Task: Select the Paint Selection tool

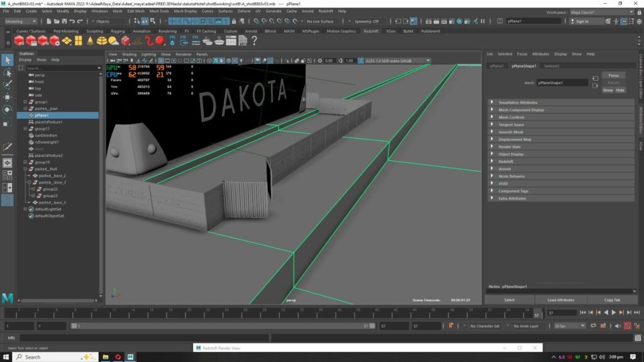Action: (8, 85)
